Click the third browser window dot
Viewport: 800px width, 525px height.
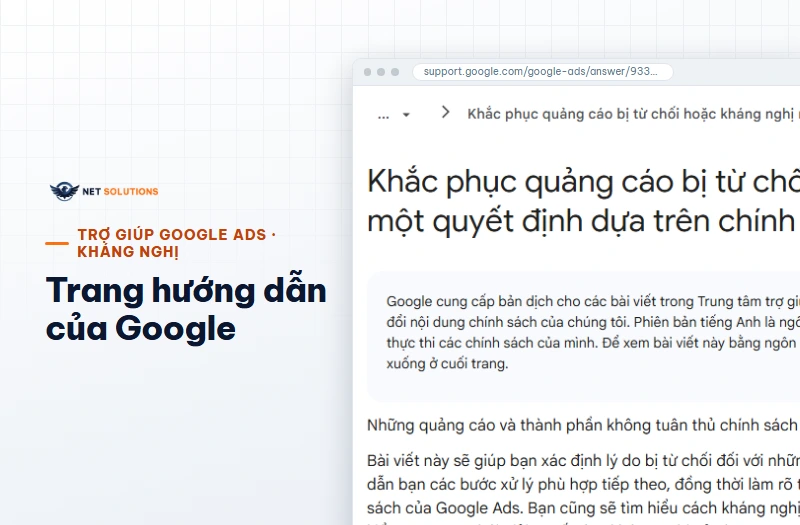[395, 72]
